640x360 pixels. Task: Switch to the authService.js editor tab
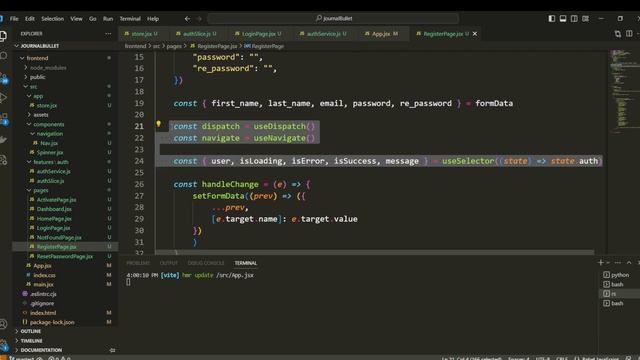pyautogui.click(x=323, y=34)
